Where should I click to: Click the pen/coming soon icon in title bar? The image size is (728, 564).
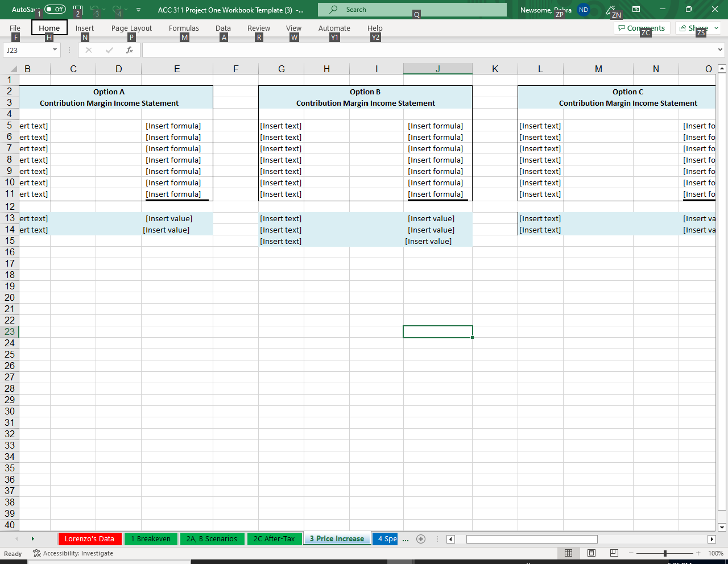click(611, 9)
